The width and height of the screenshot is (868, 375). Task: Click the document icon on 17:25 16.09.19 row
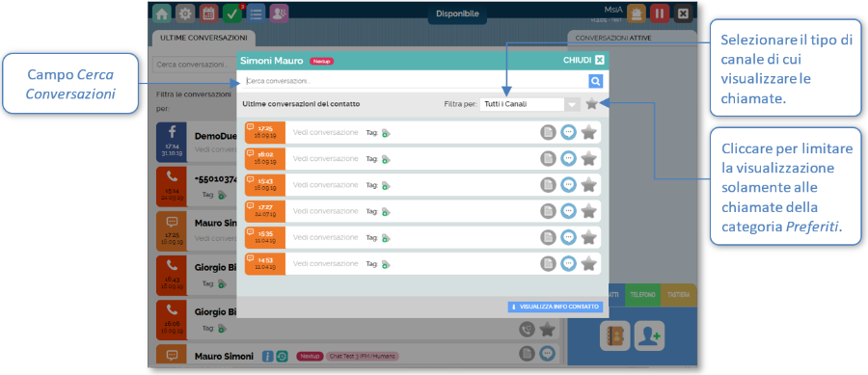click(548, 132)
